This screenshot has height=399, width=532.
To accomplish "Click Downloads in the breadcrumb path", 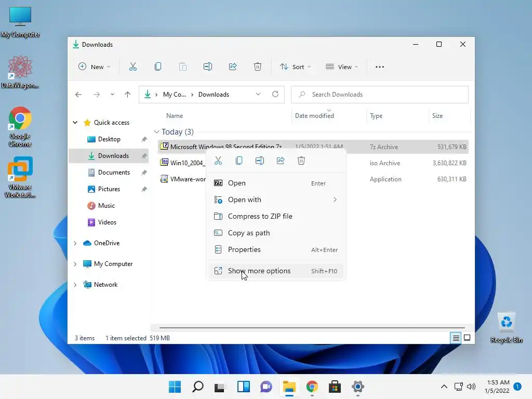I will tap(214, 95).
